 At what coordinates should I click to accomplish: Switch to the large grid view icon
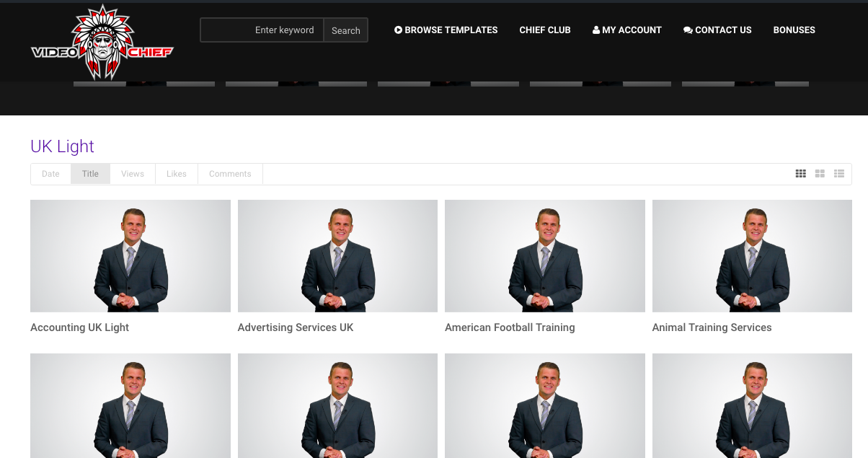point(820,174)
